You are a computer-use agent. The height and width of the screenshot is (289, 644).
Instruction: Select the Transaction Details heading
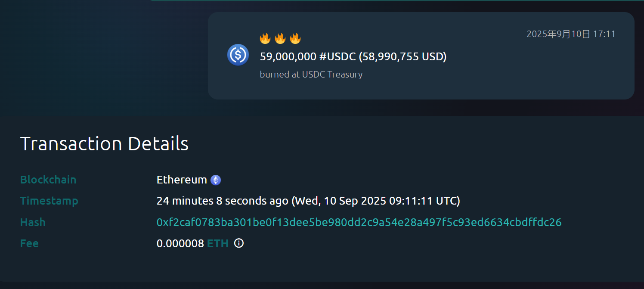click(x=104, y=143)
